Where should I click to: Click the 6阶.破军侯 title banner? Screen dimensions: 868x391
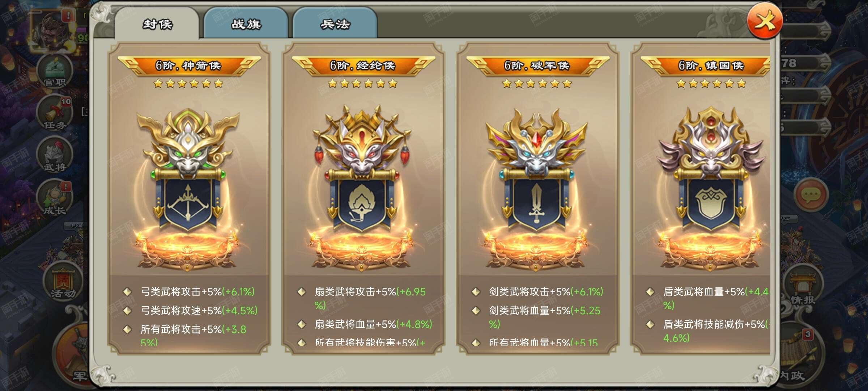point(537,66)
